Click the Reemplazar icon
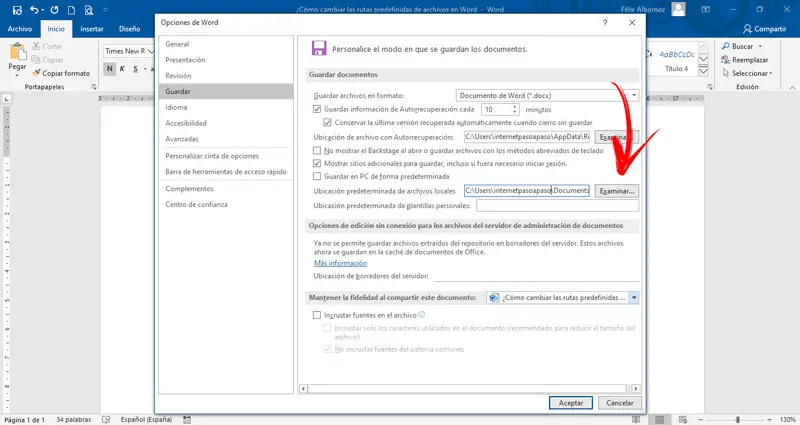800x425 pixels. [726, 60]
